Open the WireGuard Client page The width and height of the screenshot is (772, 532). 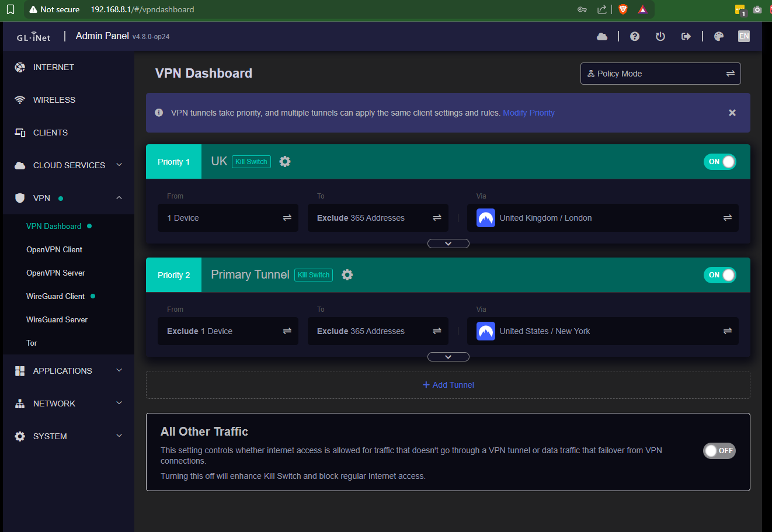pyautogui.click(x=55, y=296)
